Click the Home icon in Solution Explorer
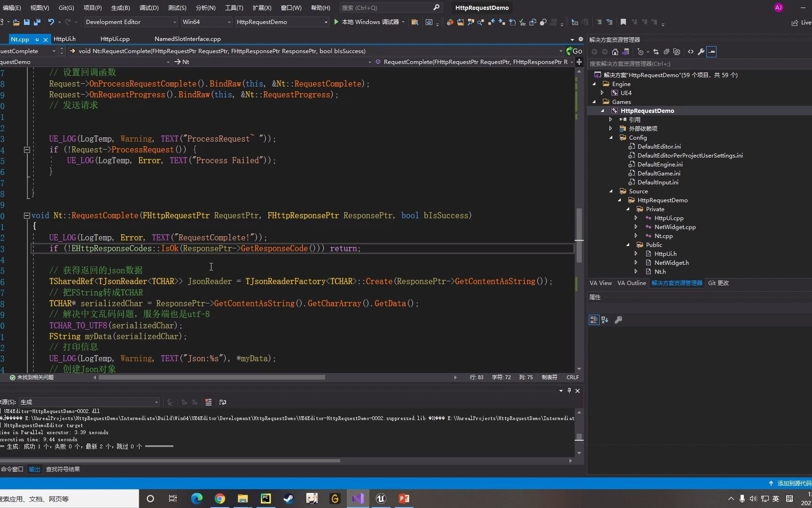The height and width of the screenshot is (508, 812). [x=615, y=52]
